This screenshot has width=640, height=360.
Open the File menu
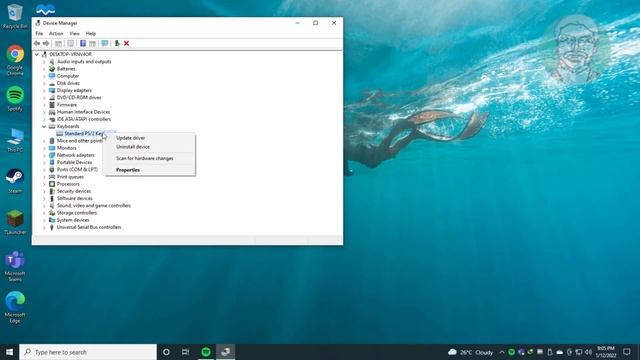[39, 33]
